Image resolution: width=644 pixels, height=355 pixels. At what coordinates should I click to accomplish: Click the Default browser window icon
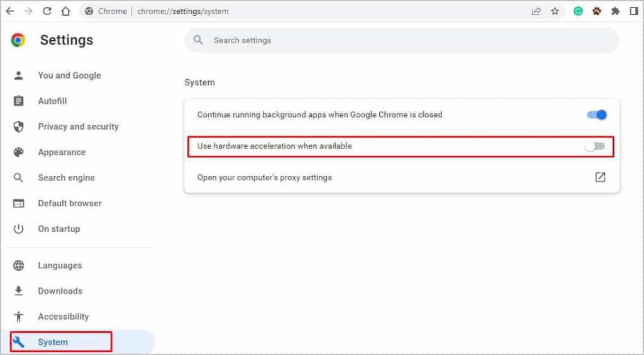coord(18,203)
